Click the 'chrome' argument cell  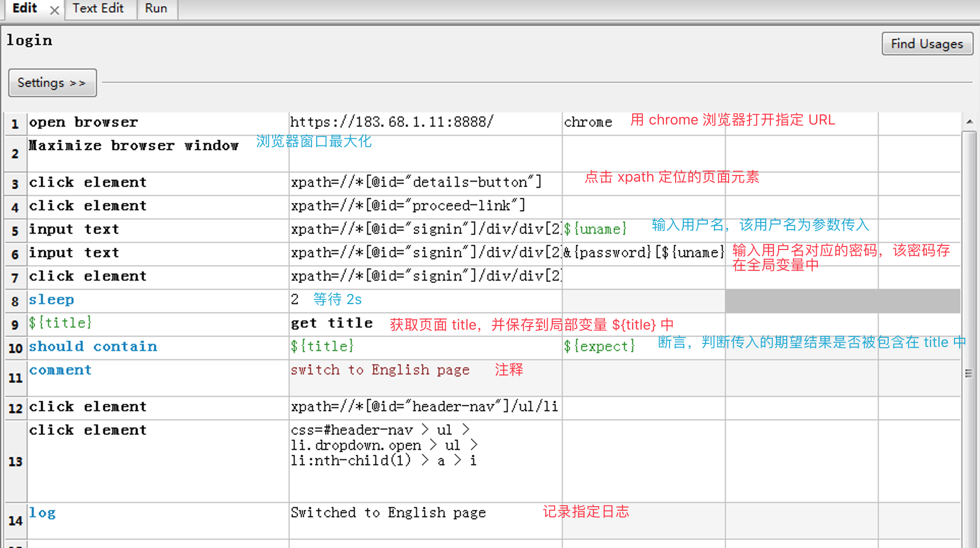point(643,123)
